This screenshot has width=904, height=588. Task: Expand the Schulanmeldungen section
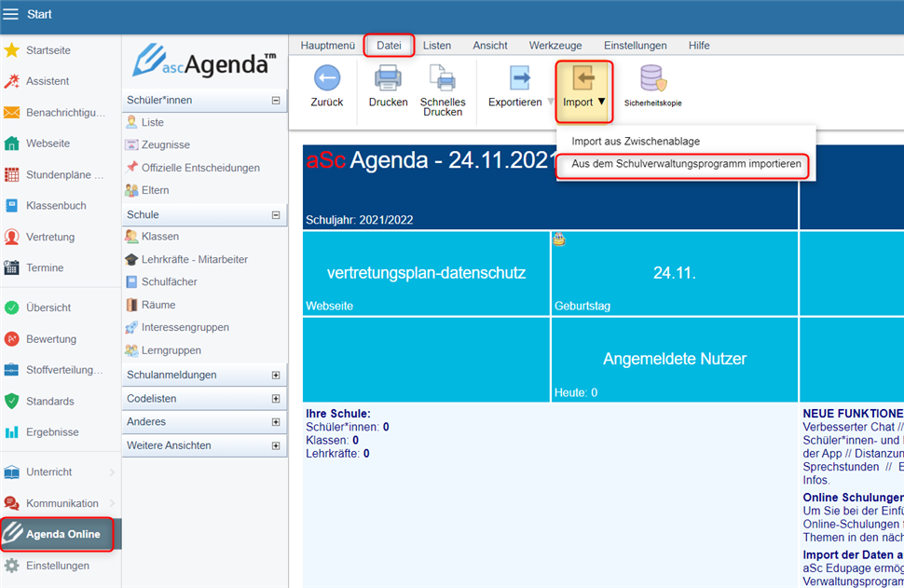(x=276, y=376)
